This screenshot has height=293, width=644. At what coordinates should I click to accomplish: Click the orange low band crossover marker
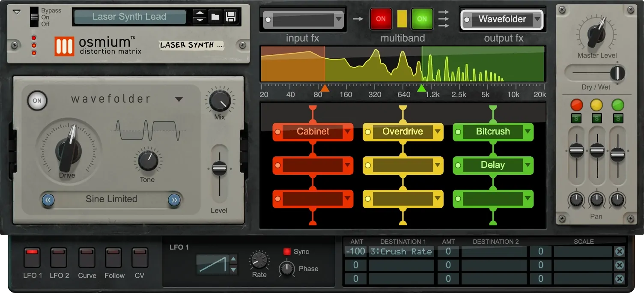point(325,88)
